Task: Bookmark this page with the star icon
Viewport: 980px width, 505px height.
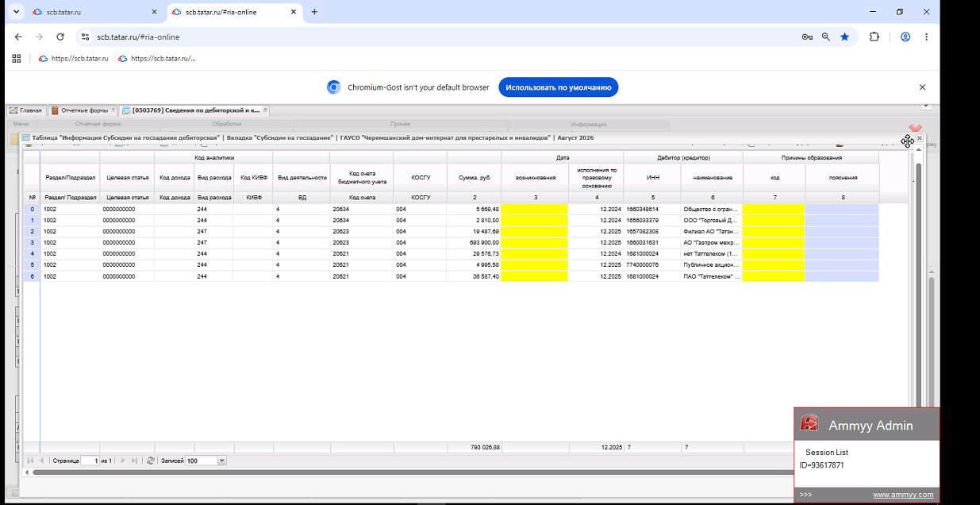Action: [845, 37]
